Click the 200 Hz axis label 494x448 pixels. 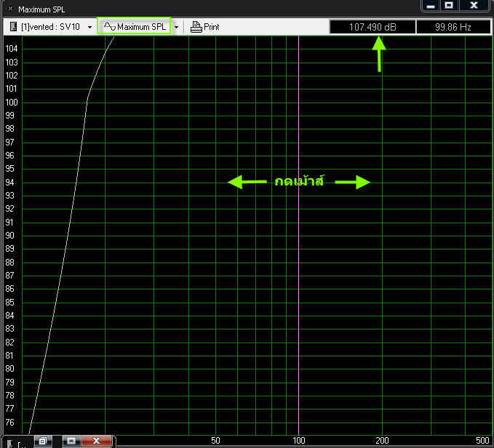pos(382,441)
